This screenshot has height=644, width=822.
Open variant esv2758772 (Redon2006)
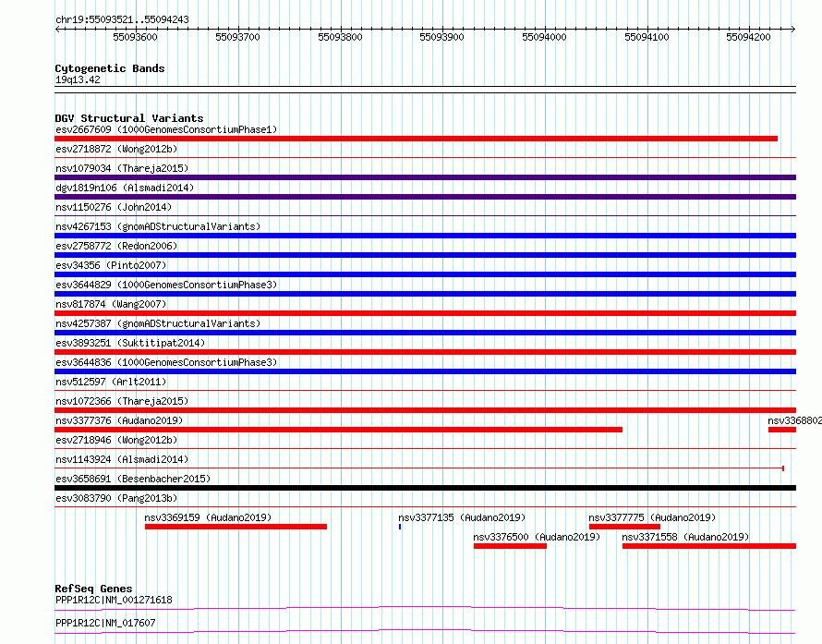[116, 246]
